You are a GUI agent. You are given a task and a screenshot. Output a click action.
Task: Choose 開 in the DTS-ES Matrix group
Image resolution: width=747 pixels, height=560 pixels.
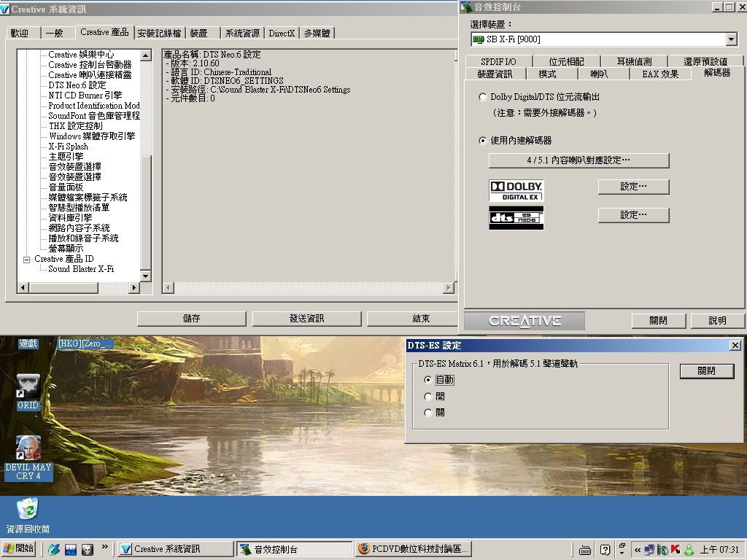427,396
